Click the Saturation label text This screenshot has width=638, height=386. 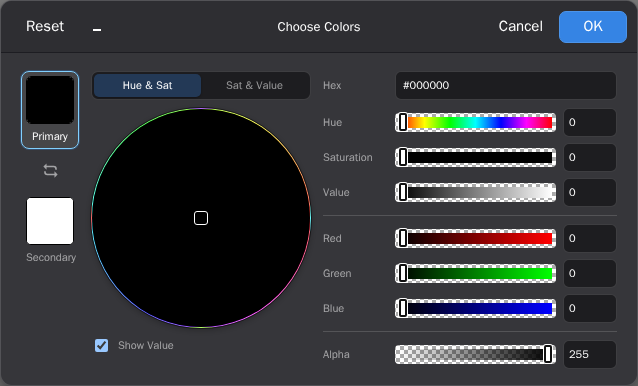[347, 157]
